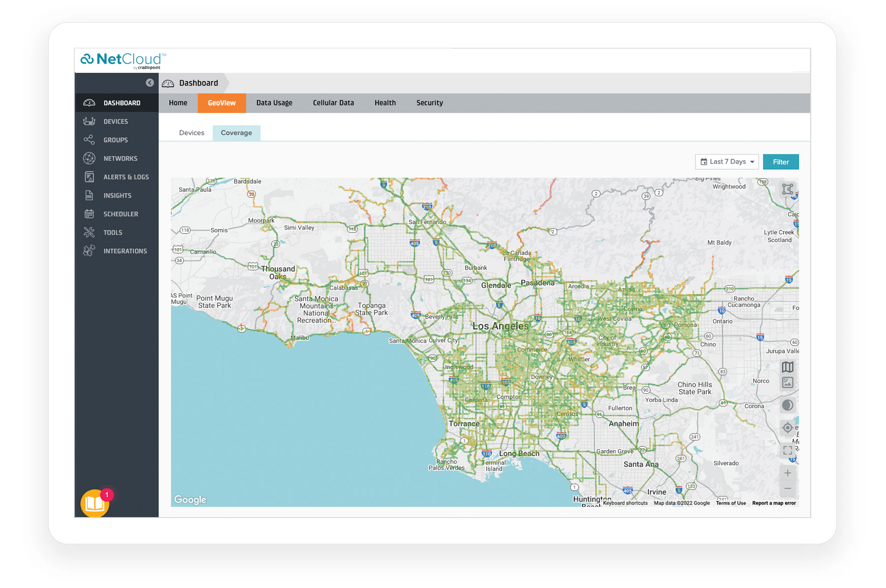
Task: Open the help book icon with notification
Action: pyautogui.click(x=95, y=503)
